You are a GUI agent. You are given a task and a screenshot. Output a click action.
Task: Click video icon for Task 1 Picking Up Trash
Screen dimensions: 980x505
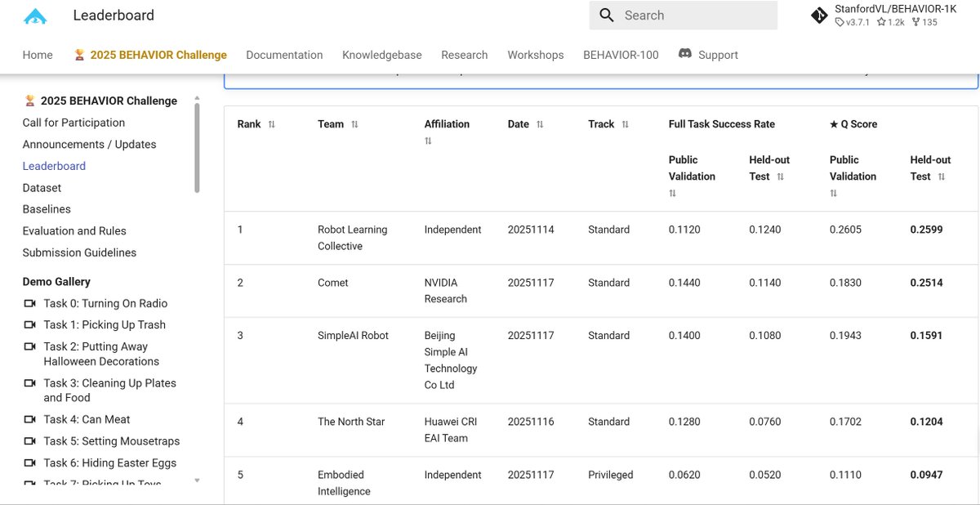click(x=30, y=324)
